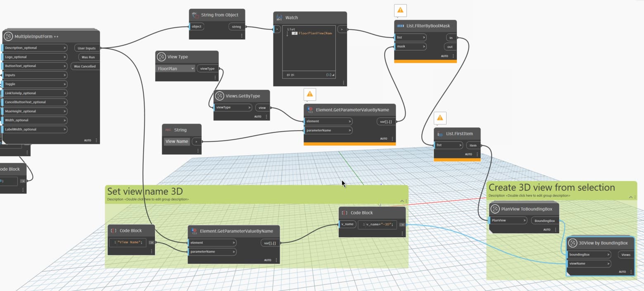Click the blue list icon on List.FilterByBoolMask header
This screenshot has width=644, height=291.
[x=399, y=25]
